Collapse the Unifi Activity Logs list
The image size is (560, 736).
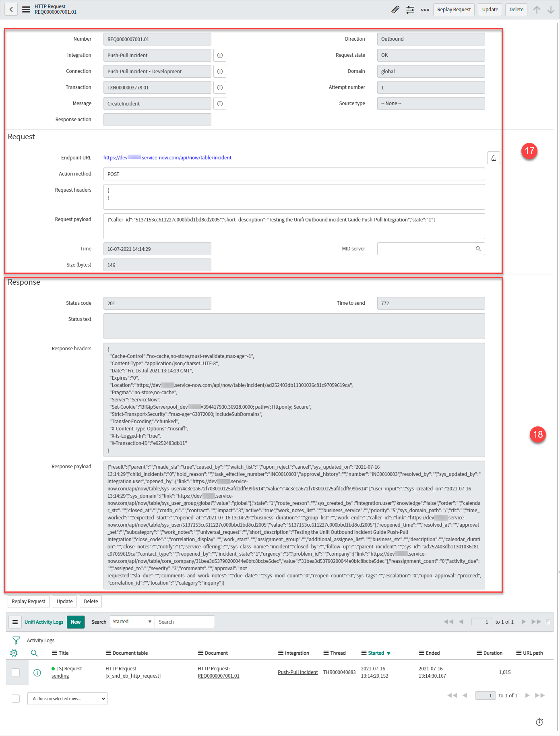point(548,622)
